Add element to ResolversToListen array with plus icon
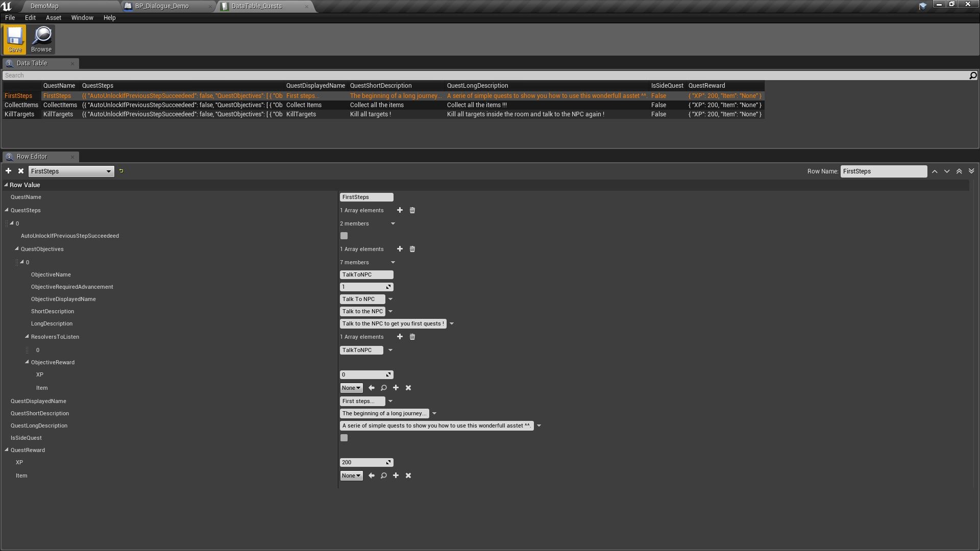Screen dimensions: 980x551 [400, 337]
